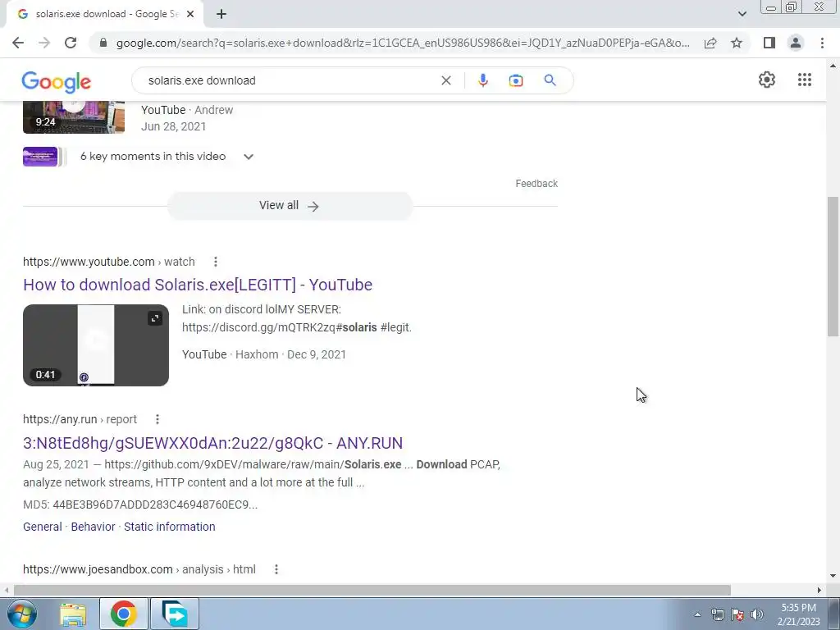Send Feedback on video results
Image resolution: width=840 pixels, height=630 pixels.
536,184
